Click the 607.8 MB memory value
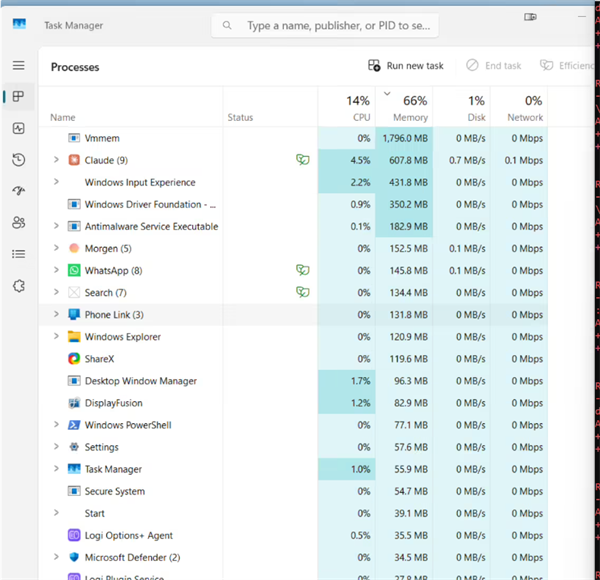This screenshot has height=580, width=600. coord(408,160)
